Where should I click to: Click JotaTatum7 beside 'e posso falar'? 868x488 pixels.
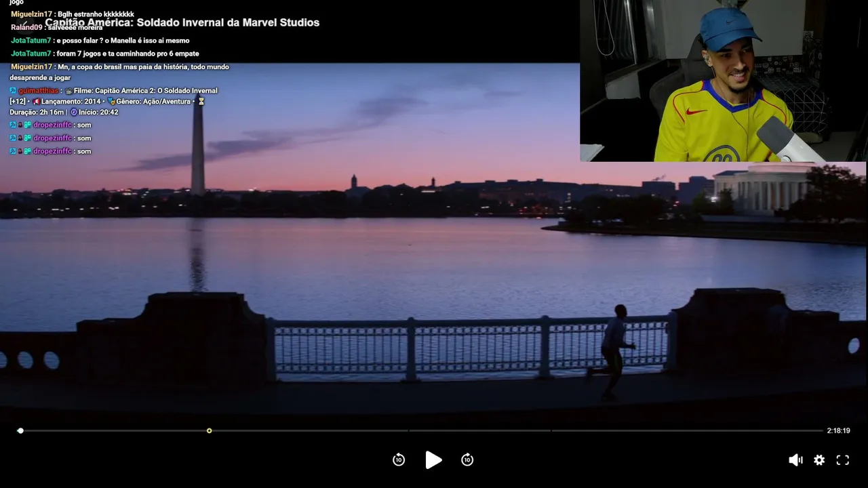click(31, 41)
